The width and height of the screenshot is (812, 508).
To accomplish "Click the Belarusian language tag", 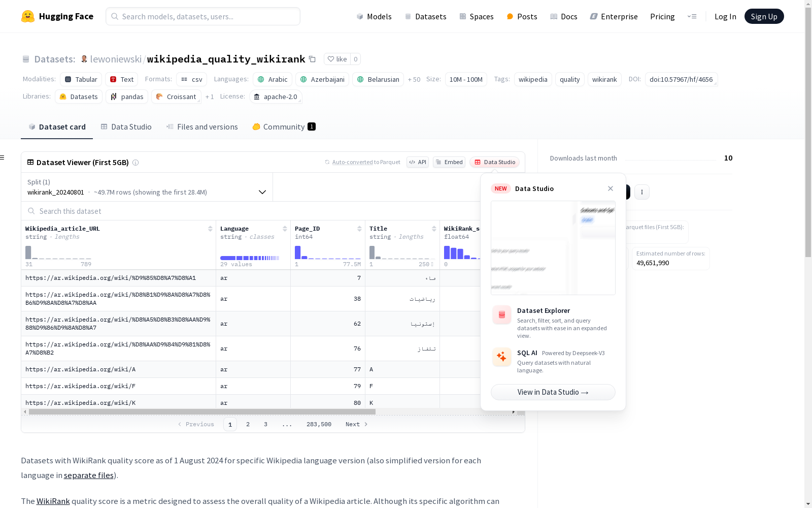I will (x=378, y=79).
